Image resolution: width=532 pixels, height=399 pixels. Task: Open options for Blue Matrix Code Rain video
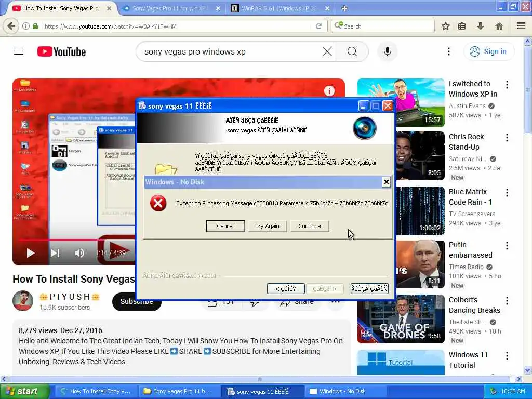point(507,193)
